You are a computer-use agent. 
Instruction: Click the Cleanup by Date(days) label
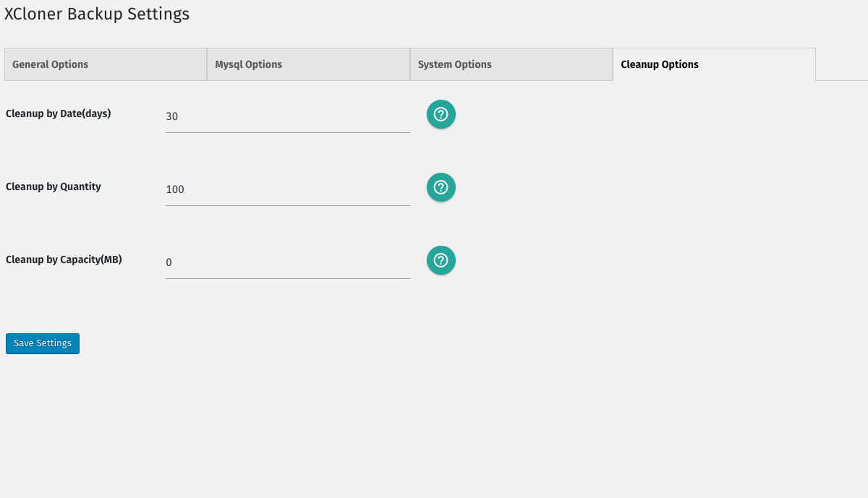pos(59,113)
